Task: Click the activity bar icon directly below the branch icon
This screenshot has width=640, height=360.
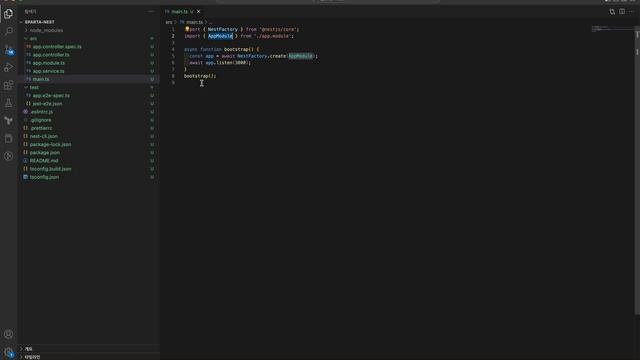Action: 8,138
